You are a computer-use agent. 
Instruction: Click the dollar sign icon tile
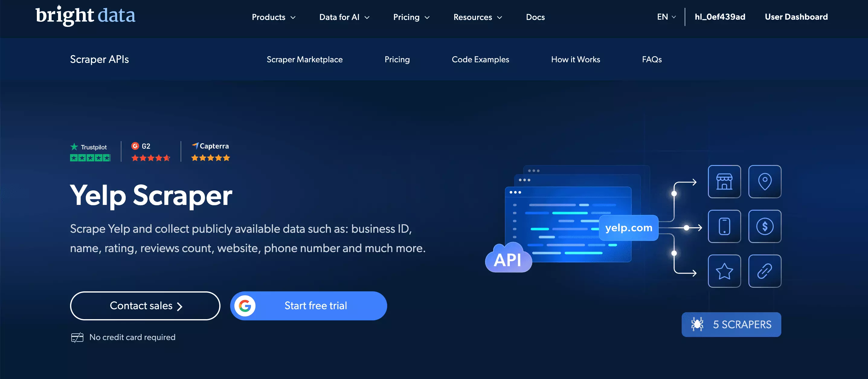point(764,226)
